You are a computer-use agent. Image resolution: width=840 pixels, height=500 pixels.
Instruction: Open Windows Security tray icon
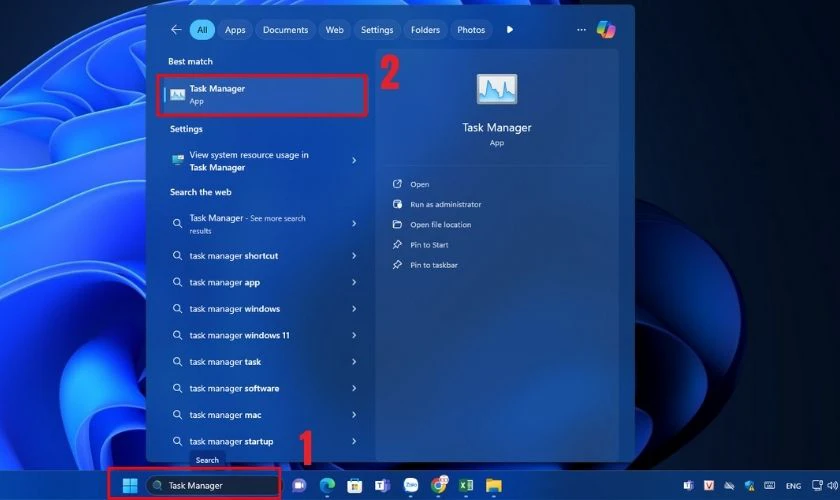pyautogui.click(x=749, y=486)
